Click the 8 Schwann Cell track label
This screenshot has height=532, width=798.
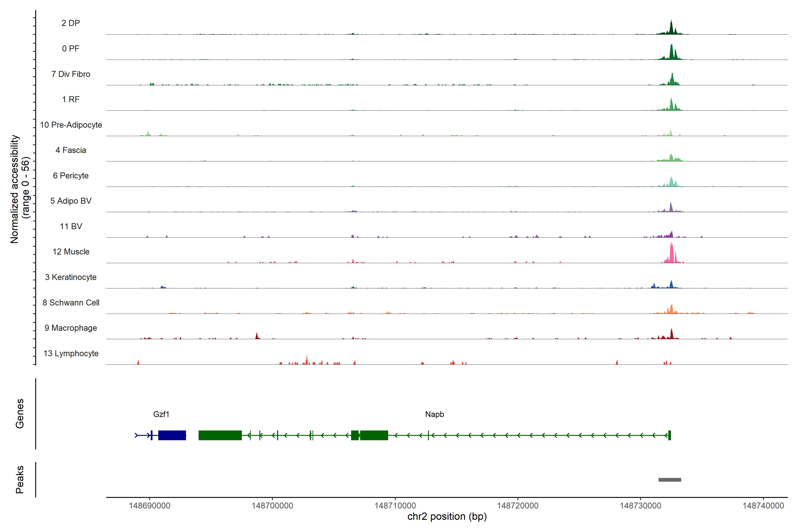point(71,303)
